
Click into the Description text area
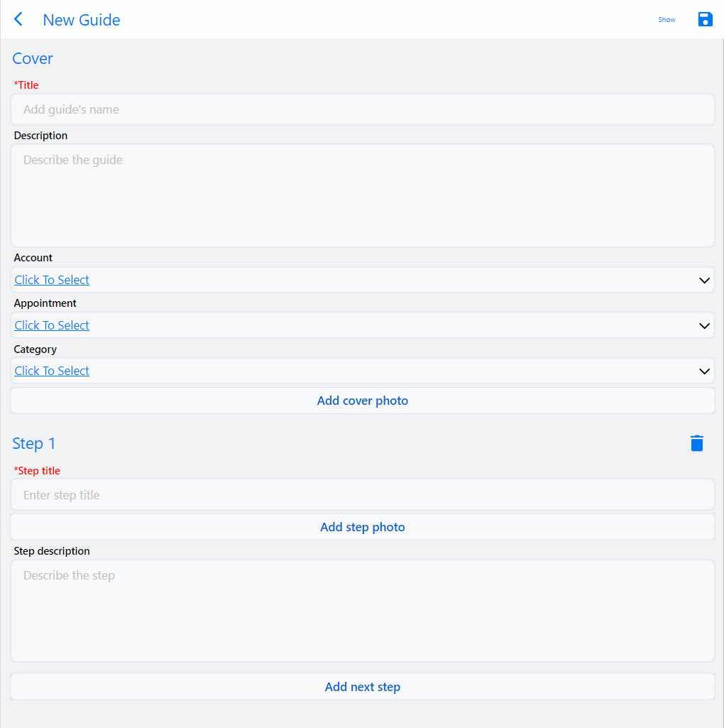tap(363, 195)
